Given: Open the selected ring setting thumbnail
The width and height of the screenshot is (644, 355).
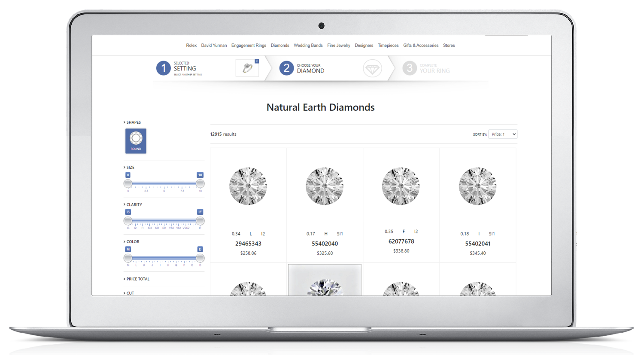Looking at the screenshot, I should [x=247, y=68].
